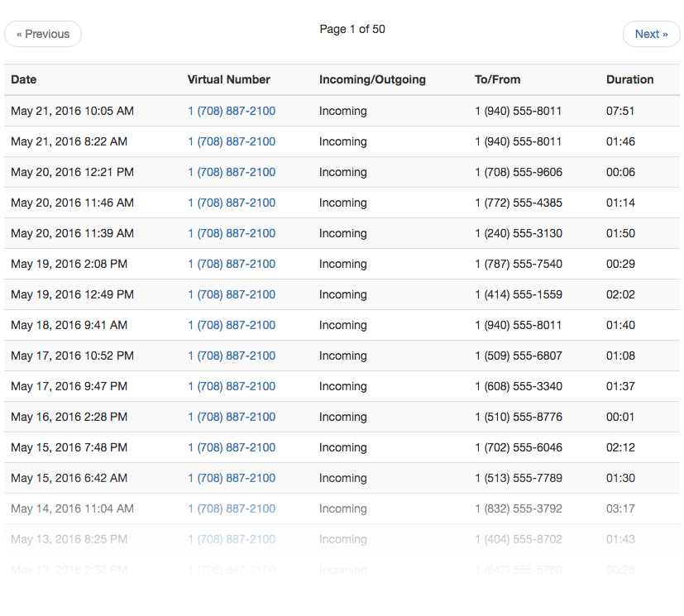Open virtual number link for May 20 11:39 AM call

coord(232,233)
